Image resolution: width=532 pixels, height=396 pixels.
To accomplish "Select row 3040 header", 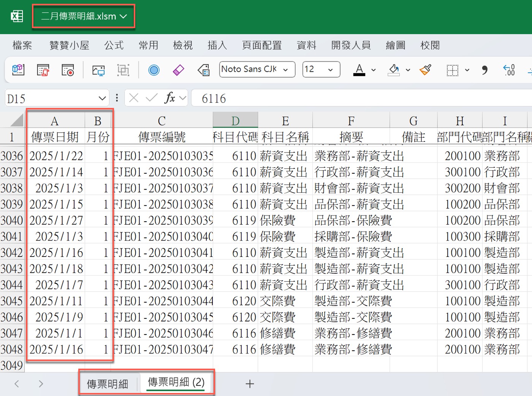I will [x=12, y=220].
